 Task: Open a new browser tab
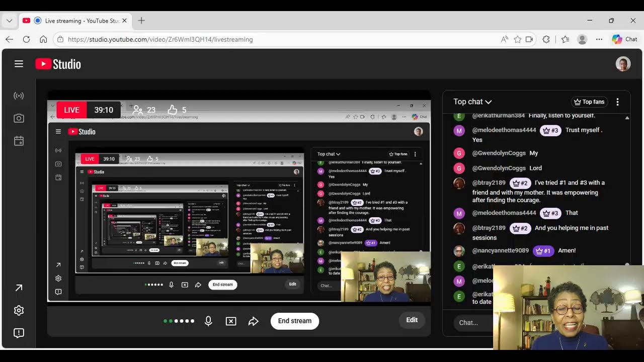[141, 21]
